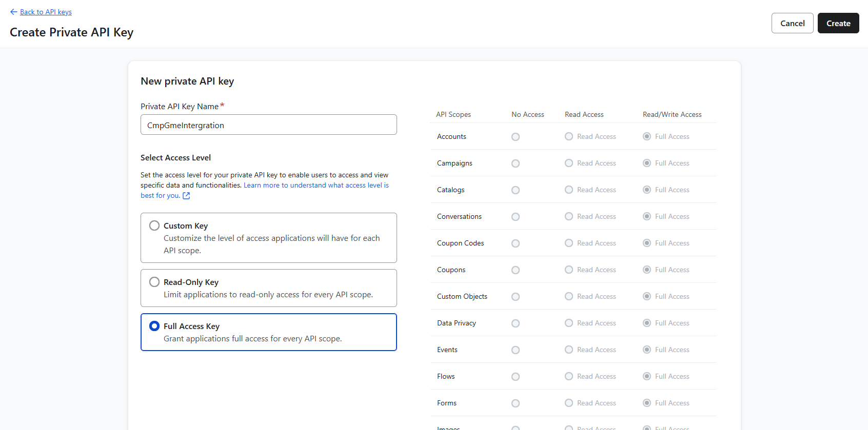This screenshot has width=868, height=430.
Task: Choose Full Access for Events scope
Action: tap(647, 350)
